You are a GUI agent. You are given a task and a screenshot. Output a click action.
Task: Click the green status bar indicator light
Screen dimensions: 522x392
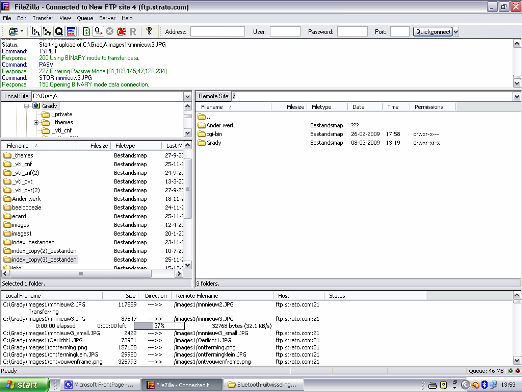click(x=510, y=371)
